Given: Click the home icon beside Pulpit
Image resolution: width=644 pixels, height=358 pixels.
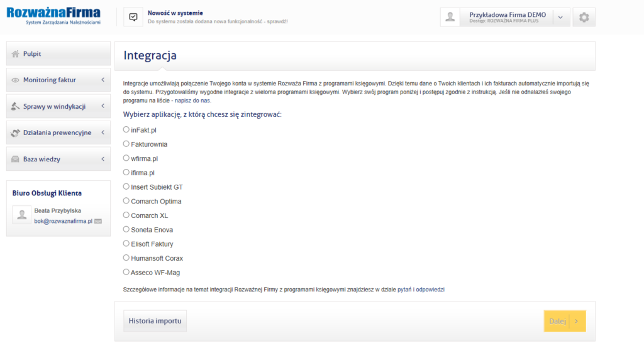Looking at the screenshot, I should 15,54.
